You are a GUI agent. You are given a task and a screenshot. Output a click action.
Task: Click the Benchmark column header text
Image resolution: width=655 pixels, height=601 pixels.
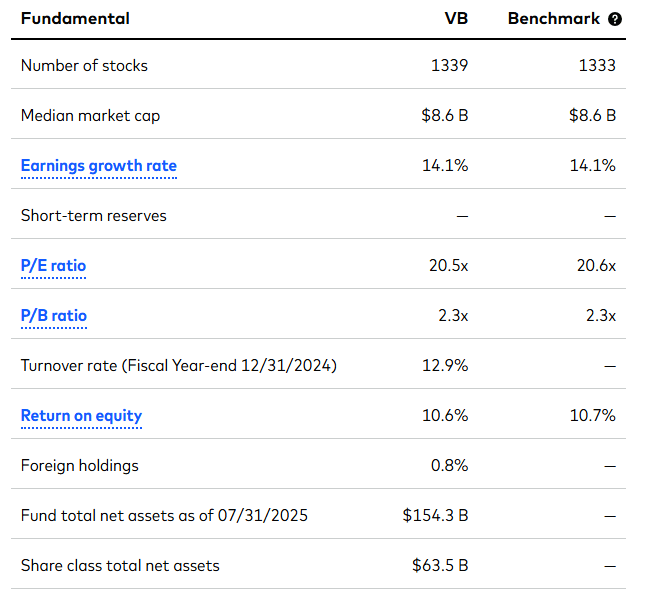pos(554,19)
